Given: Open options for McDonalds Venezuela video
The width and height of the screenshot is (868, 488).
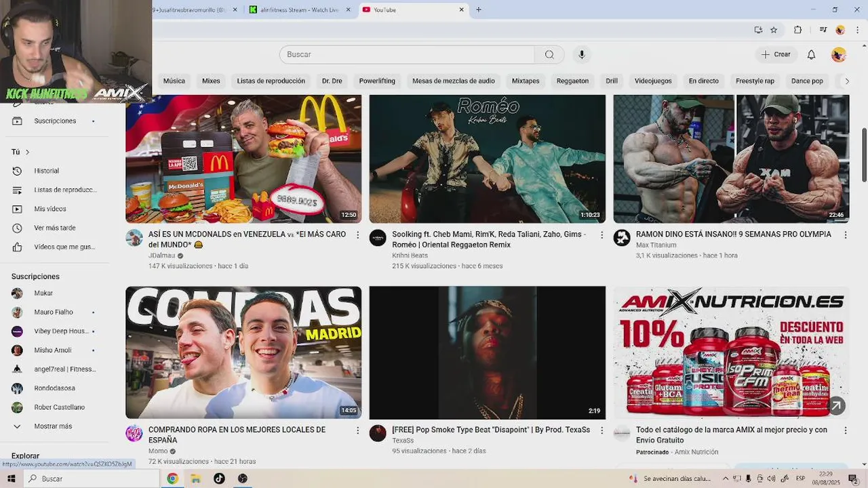Looking at the screenshot, I should click(x=358, y=235).
